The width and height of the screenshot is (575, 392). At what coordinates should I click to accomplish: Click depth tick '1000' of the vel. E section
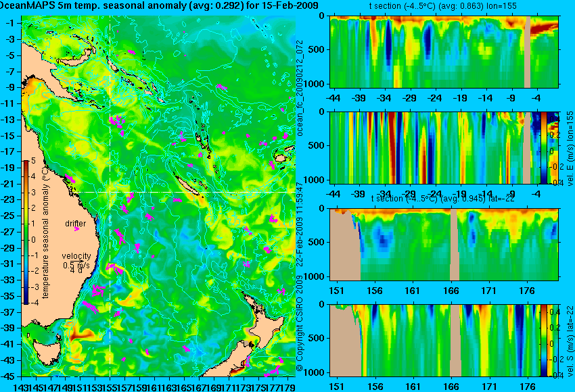(315, 180)
